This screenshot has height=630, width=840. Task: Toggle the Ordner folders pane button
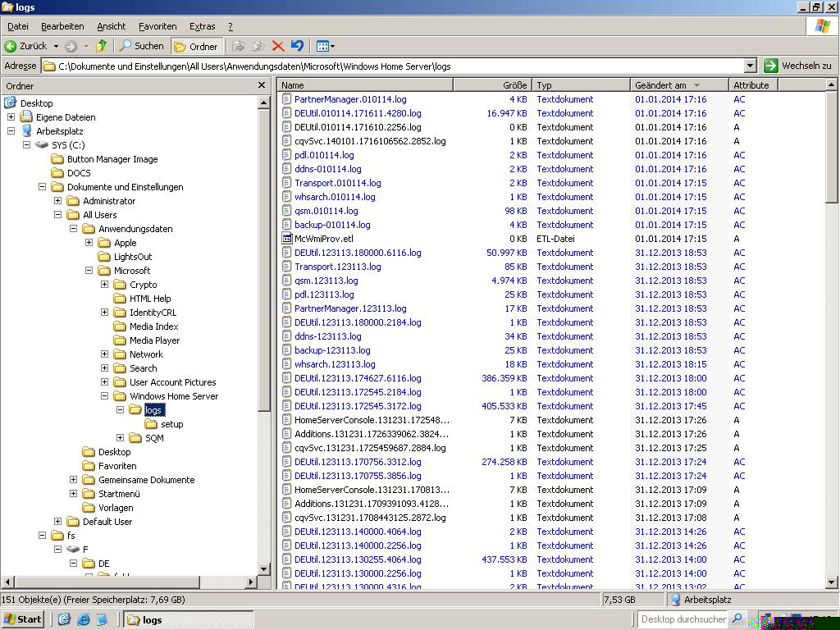[196, 46]
